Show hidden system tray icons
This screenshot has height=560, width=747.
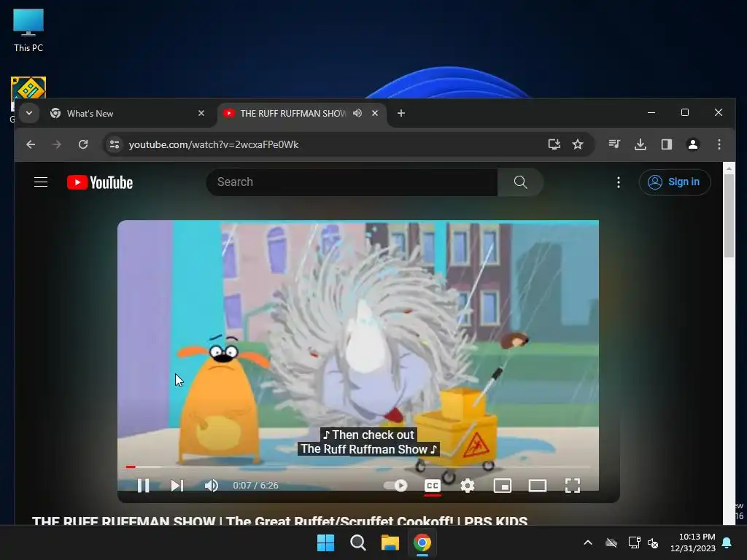(588, 542)
